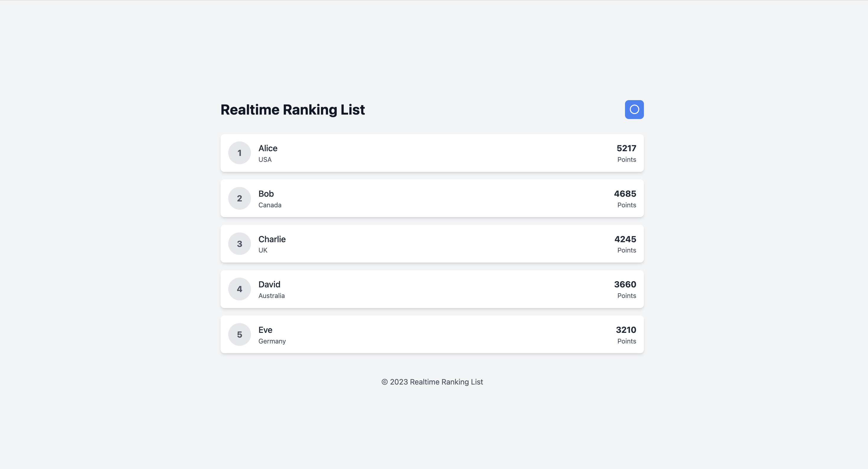Click the circle glyph inside the blue button
Image resolution: width=868 pixels, height=469 pixels.
pos(634,109)
